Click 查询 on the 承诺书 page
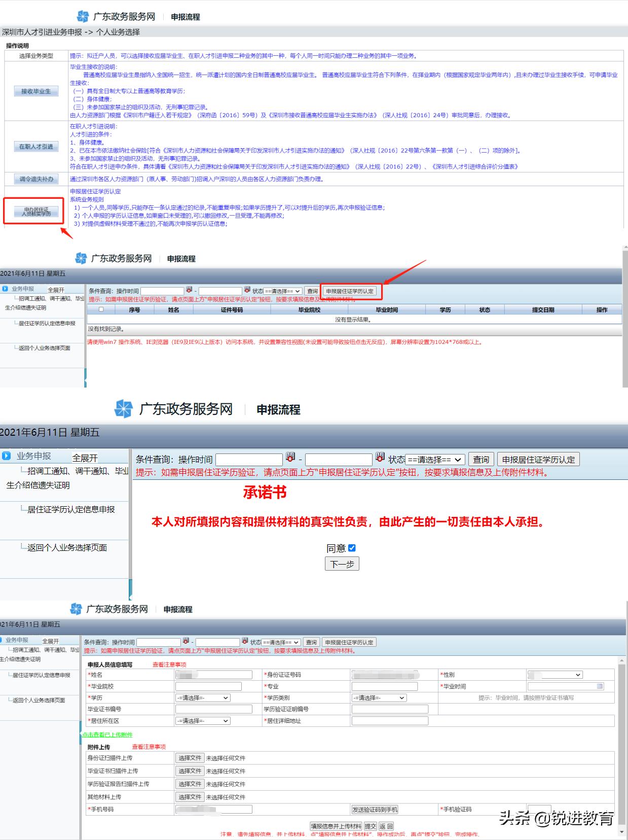Viewport: 628px width, 840px height. [x=481, y=460]
